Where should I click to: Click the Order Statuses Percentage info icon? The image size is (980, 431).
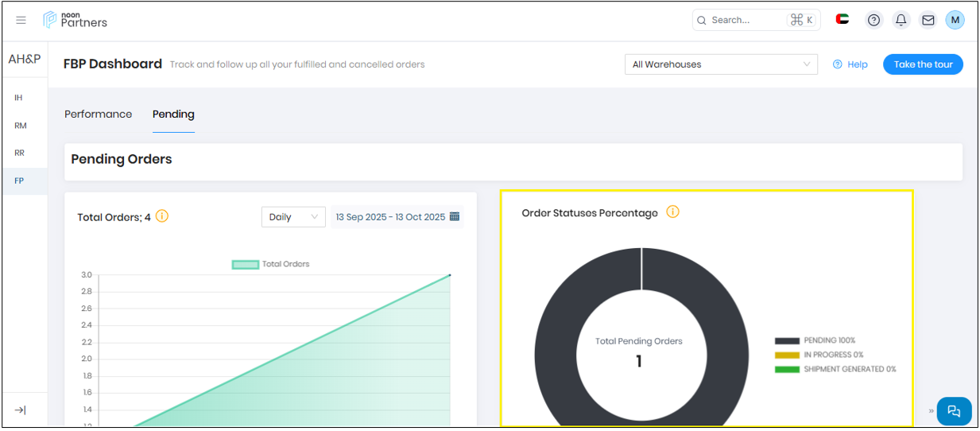(672, 212)
